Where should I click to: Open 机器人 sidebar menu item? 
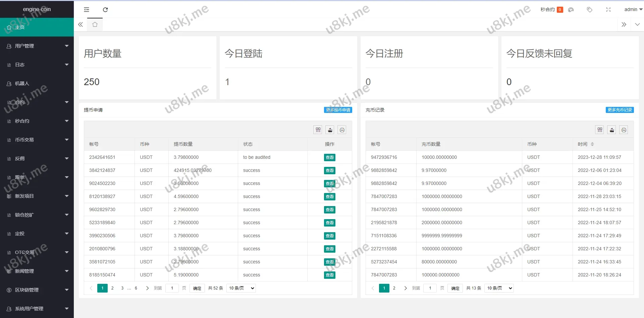point(37,83)
